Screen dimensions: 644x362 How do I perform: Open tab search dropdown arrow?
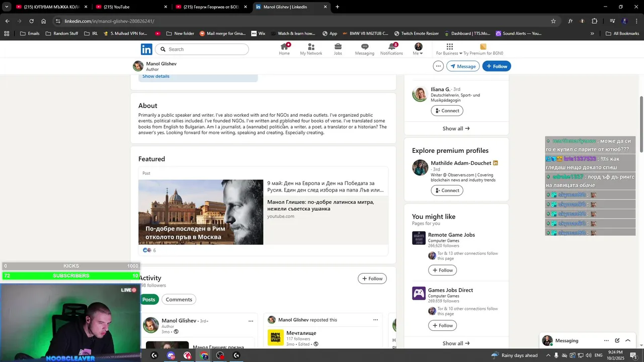7,7
